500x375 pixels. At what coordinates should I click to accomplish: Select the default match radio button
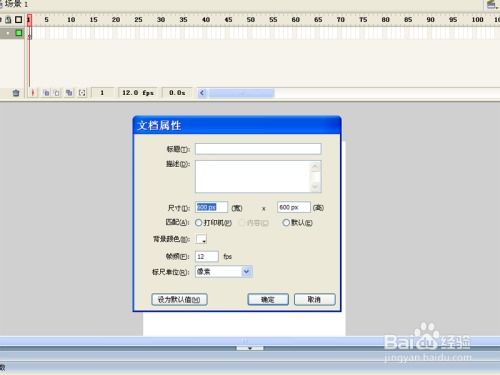point(286,223)
